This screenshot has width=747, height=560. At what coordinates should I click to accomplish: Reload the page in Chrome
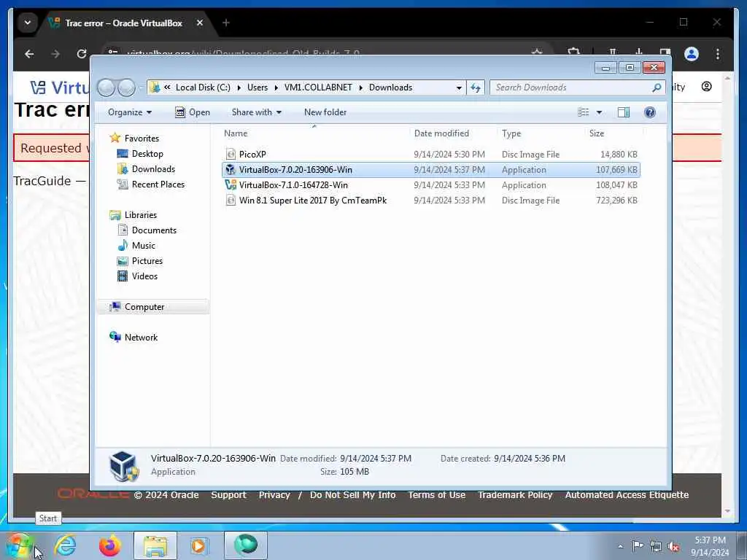pyautogui.click(x=82, y=54)
